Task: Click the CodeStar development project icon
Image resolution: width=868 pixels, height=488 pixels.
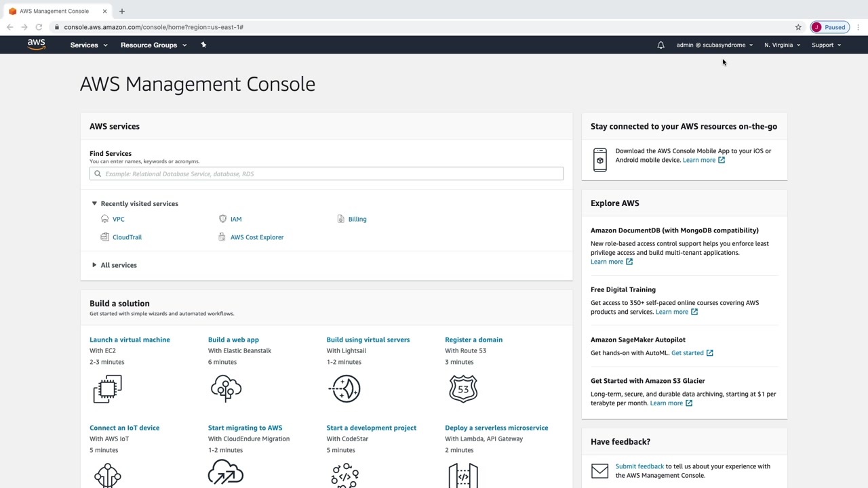Action: point(344,475)
